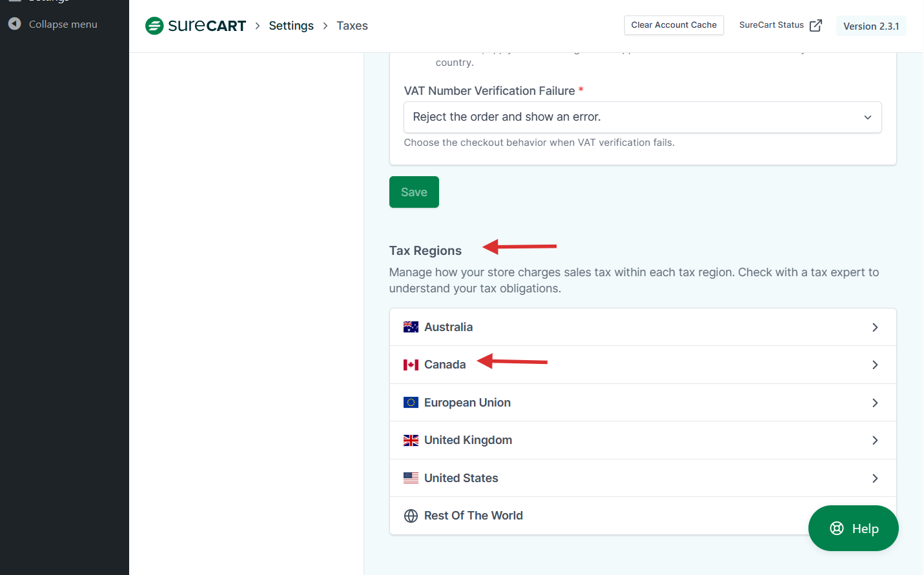Click the Clear Account Cache button
The image size is (924, 575).
click(673, 25)
